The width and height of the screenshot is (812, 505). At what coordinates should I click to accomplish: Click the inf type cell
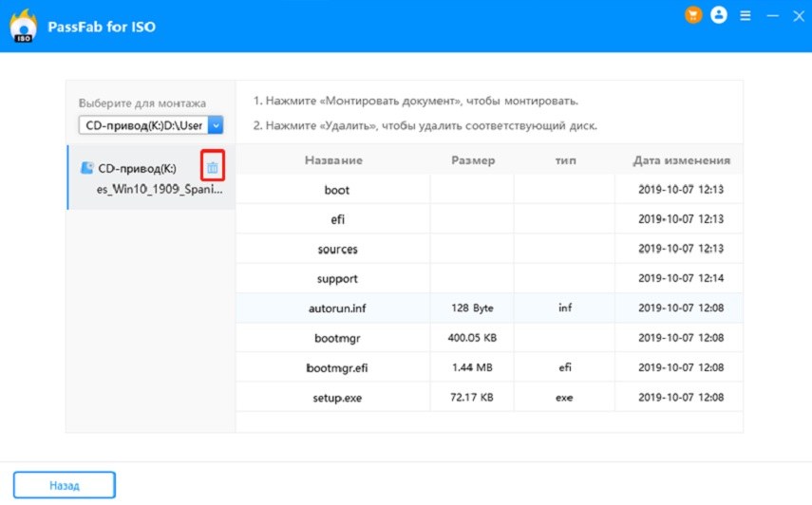click(565, 308)
